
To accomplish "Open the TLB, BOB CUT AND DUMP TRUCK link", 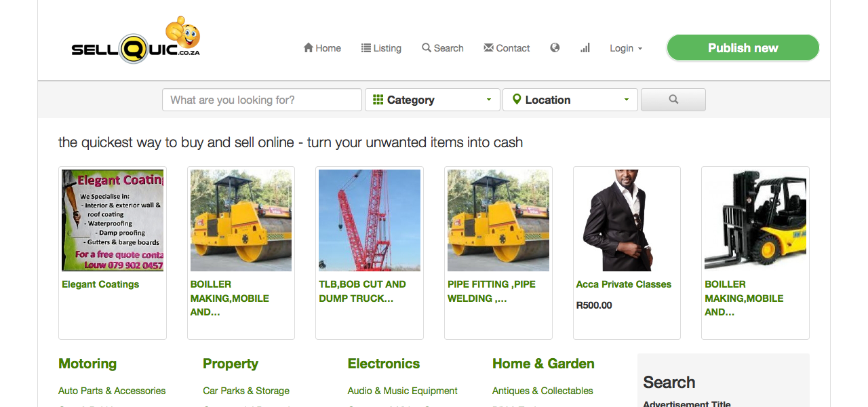I will click(363, 291).
